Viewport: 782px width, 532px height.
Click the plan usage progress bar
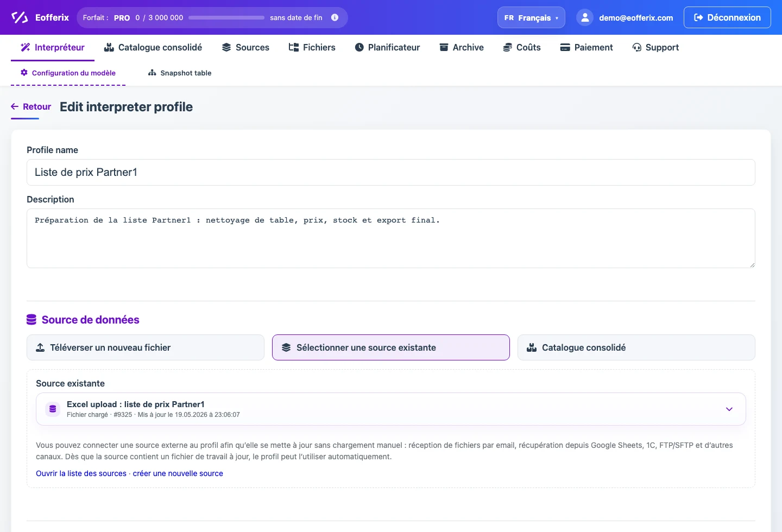(x=226, y=18)
